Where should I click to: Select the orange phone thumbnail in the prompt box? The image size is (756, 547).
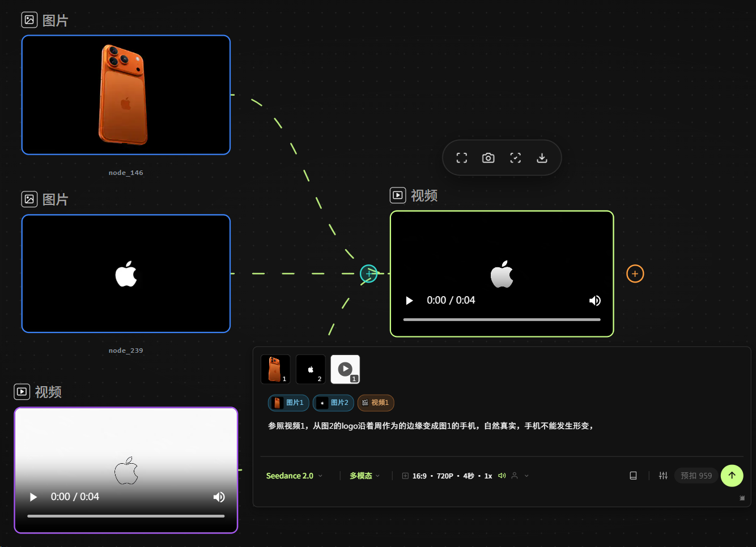point(275,369)
